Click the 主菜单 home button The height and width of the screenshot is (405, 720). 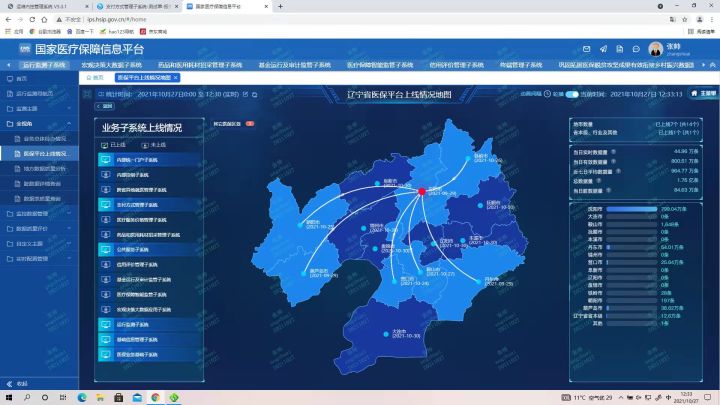click(x=704, y=94)
